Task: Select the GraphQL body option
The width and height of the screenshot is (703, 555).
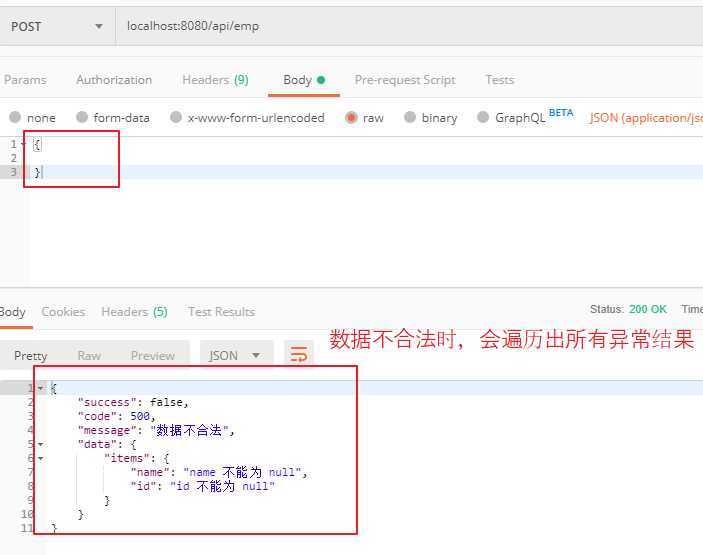Action: coord(512,117)
